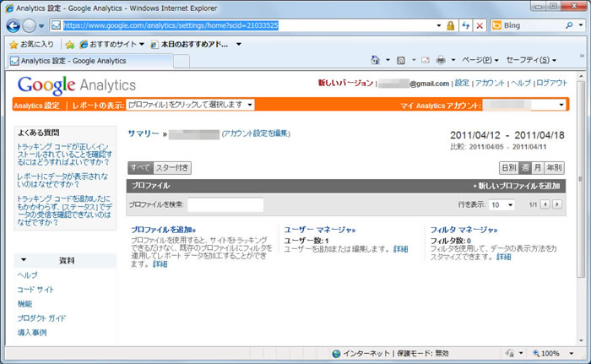Viewport: 591px width, 364px height.
Task: Click the next page arrow in pagination
Action: pyautogui.click(x=557, y=204)
